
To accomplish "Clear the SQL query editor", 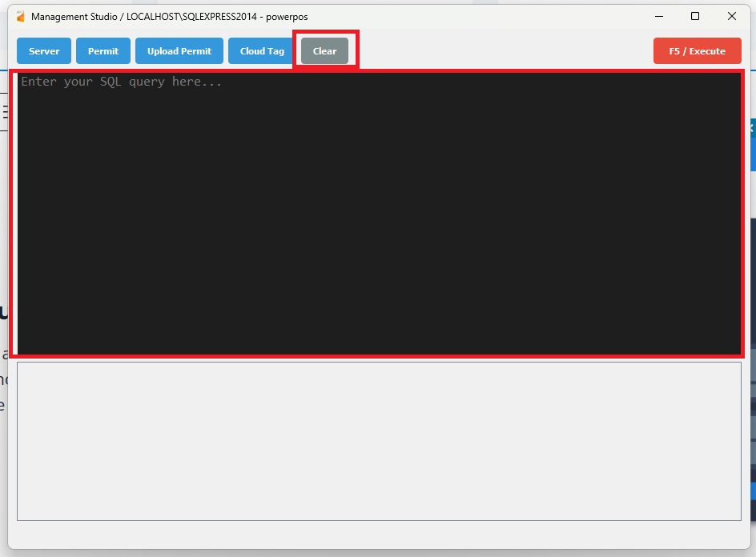I will click(324, 51).
